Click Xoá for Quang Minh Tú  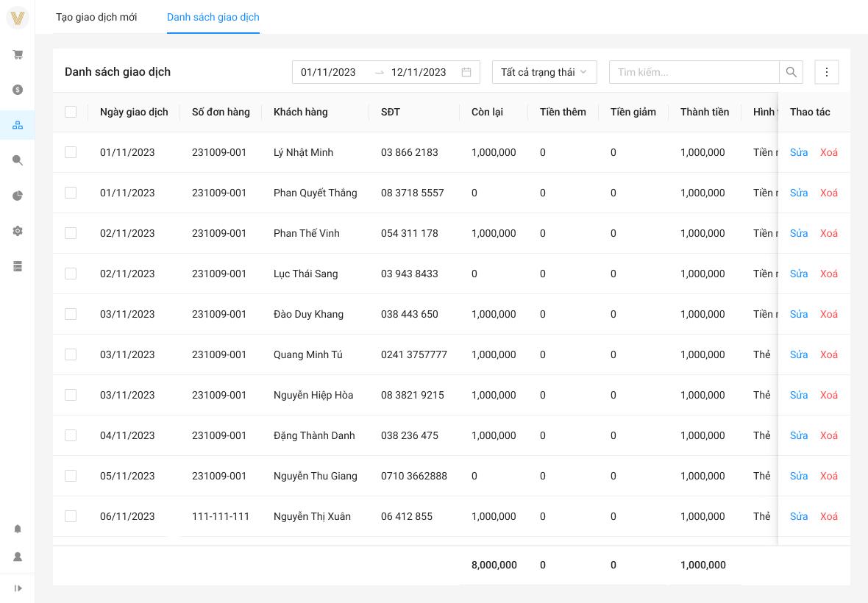[x=828, y=354]
